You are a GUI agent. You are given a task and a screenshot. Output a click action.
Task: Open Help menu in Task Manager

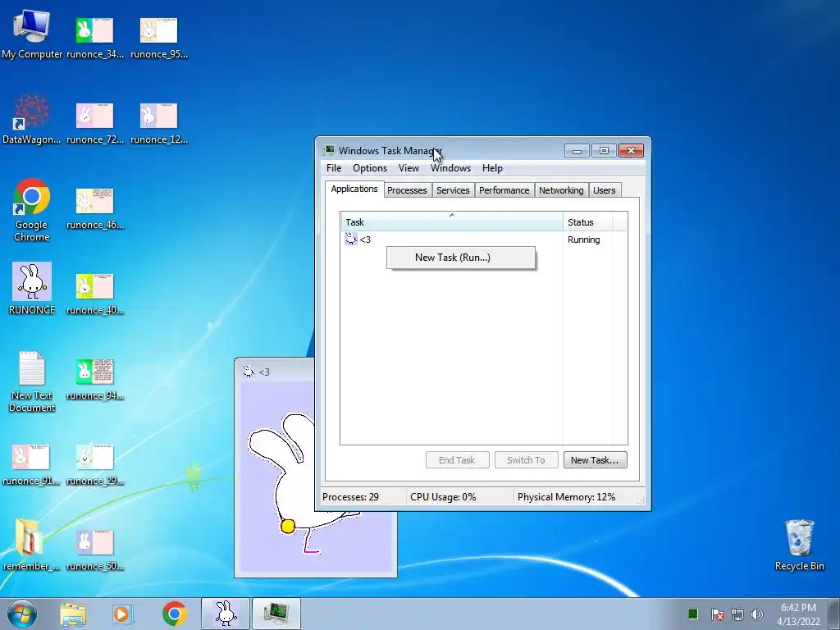pos(492,168)
